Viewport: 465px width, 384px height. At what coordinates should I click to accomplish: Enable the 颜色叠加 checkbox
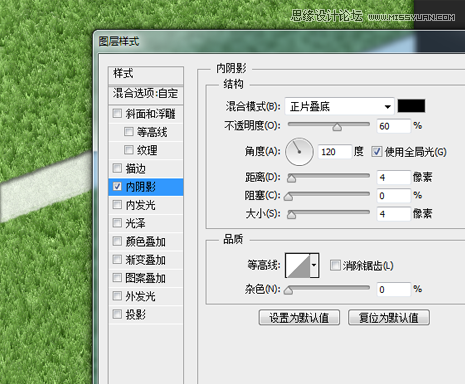pyautogui.click(x=117, y=241)
